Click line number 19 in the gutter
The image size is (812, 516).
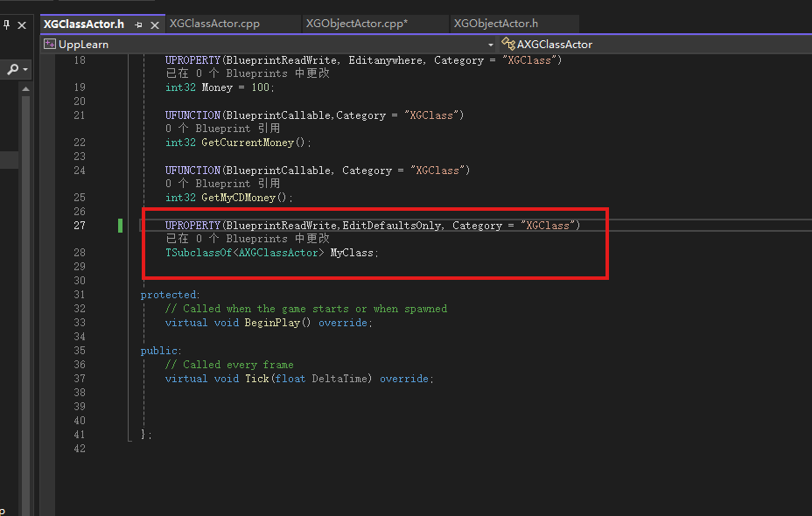(80, 87)
